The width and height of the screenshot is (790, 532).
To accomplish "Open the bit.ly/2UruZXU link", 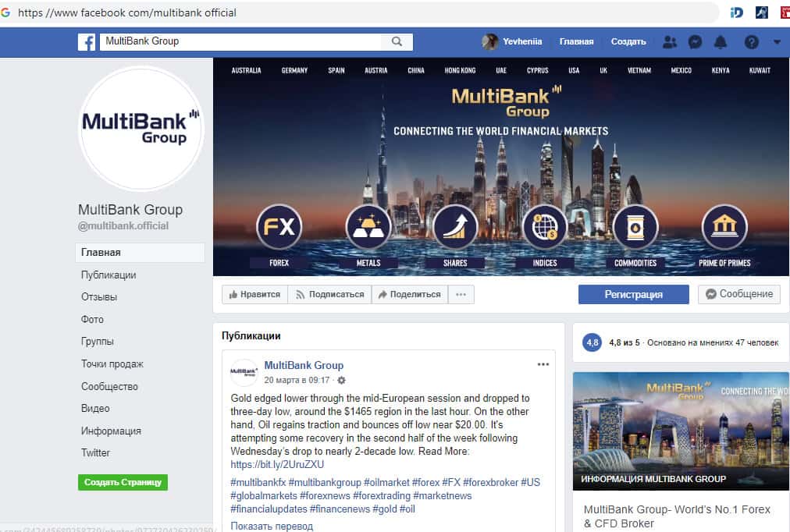I will pyautogui.click(x=277, y=465).
